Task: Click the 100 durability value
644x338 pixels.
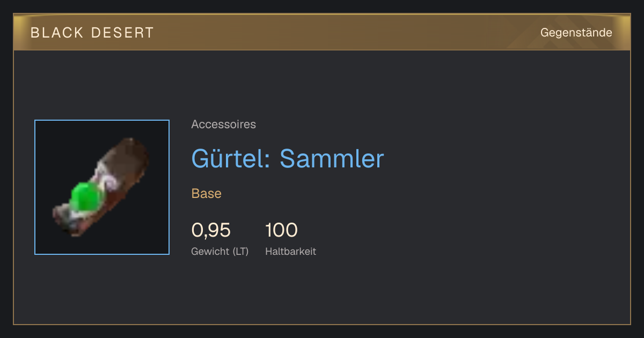Action: point(281,230)
